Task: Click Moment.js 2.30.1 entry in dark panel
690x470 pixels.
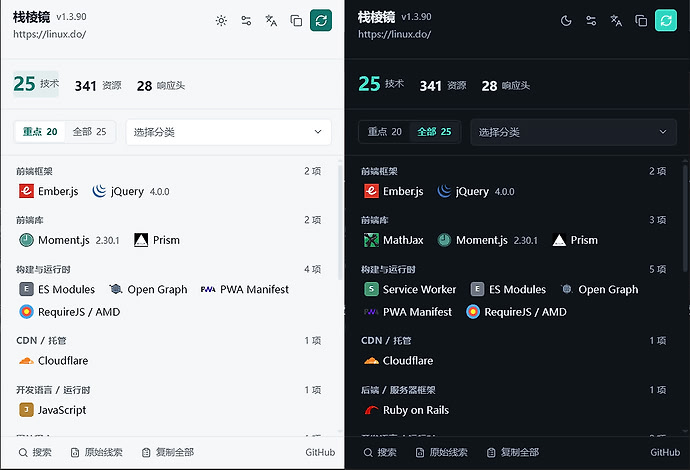Action: coord(488,240)
